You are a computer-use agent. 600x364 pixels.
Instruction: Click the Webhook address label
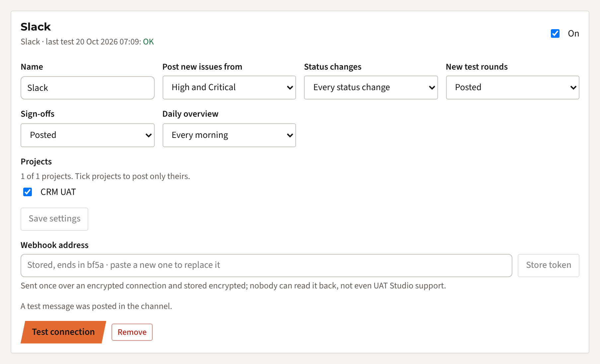click(x=54, y=245)
